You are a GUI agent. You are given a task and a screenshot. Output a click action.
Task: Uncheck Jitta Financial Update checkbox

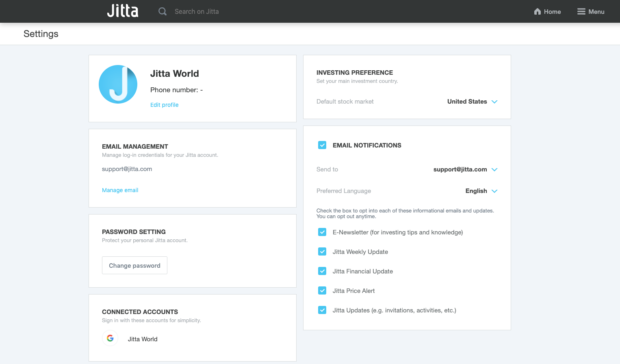coord(322,271)
